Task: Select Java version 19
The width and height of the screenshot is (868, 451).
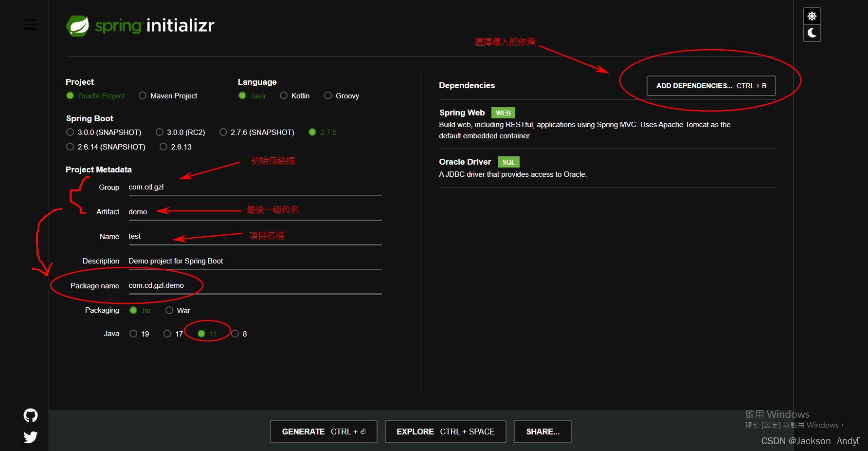Action: [x=139, y=334]
